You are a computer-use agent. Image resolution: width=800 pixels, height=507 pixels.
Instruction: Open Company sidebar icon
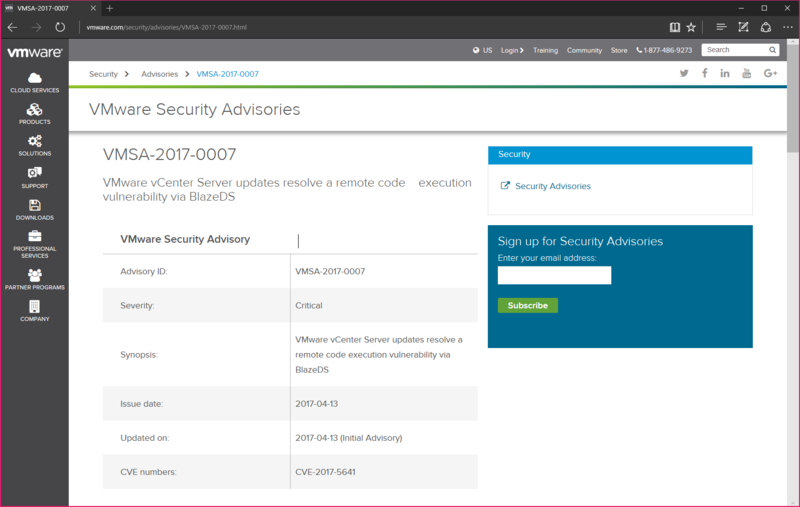[x=35, y=311]
